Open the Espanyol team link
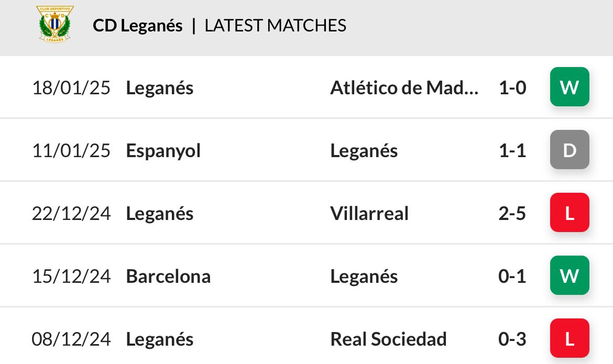Viewport: 613px width, 364px height. pyautogui.click(x=163, y=151)
